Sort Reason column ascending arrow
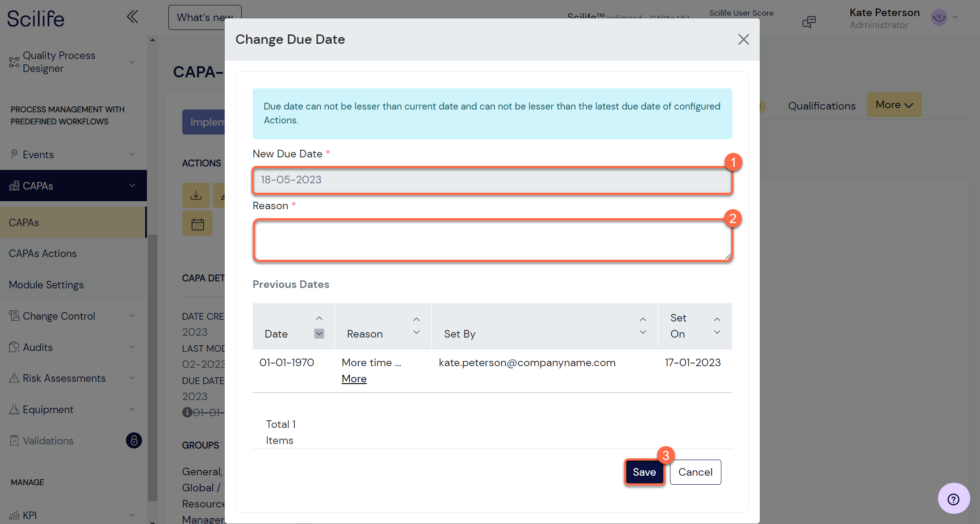Viewport: 980px width, 524px height. (x=416, y=319)
